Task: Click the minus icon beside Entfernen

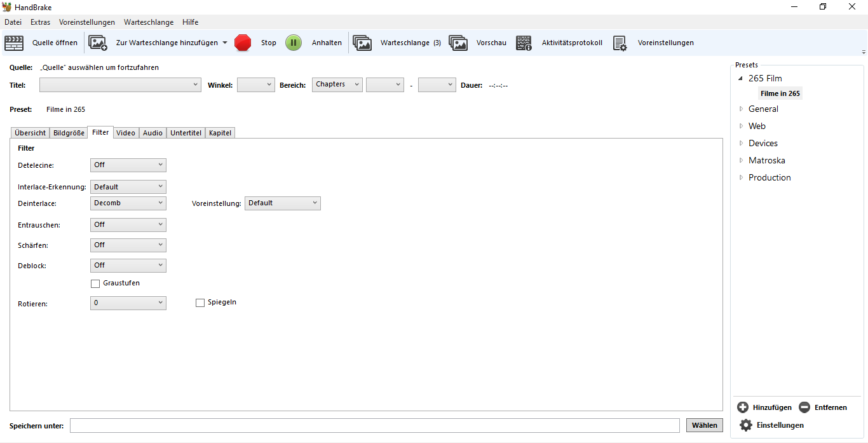Action: [804, 407]
